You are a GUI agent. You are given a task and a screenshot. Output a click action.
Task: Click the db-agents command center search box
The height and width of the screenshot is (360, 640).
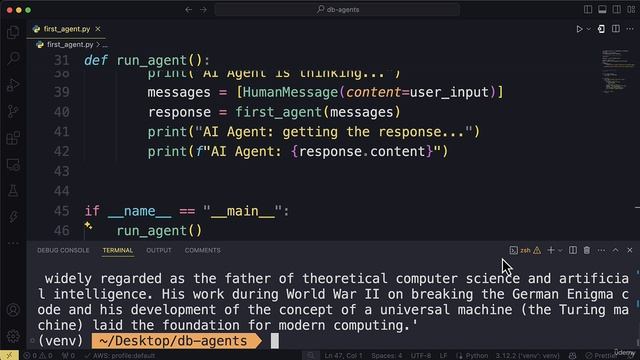coord(338,10)
